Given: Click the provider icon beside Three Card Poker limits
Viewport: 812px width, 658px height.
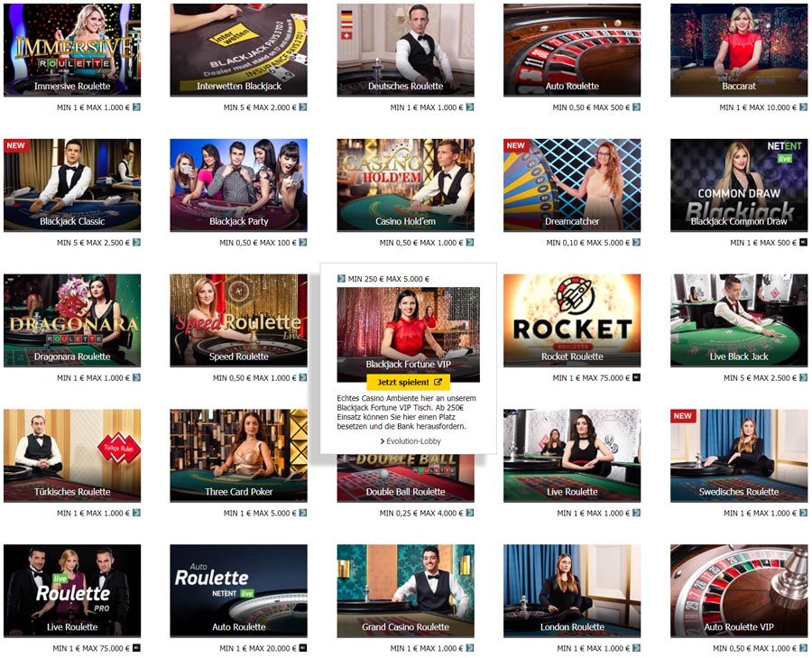Looking at the screenshot, I should point(303,513).
